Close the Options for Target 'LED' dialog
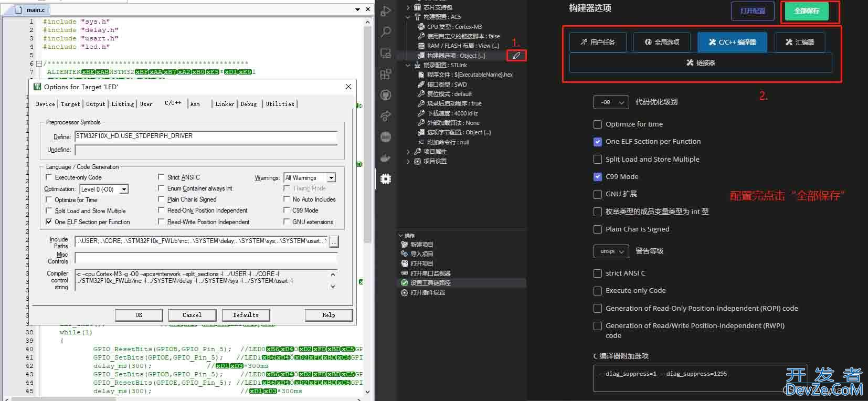Viewport: 868px width, 401px height. click(x=348, y=87)
